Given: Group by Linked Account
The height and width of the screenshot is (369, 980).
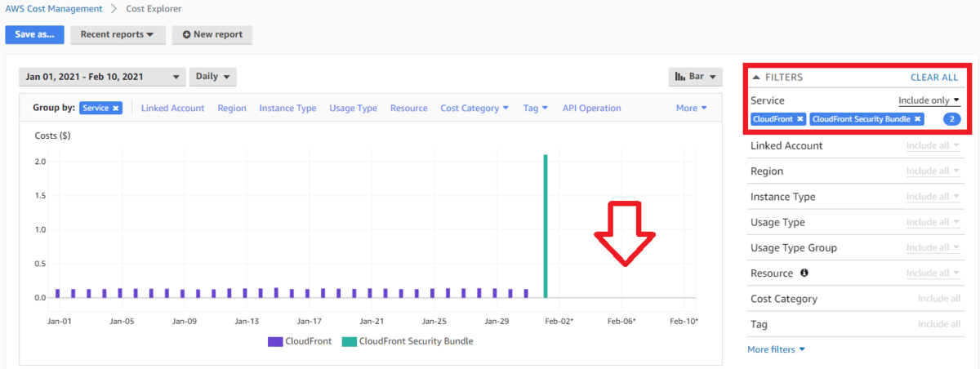Looking at the screenshot, I should pos(172,108).
